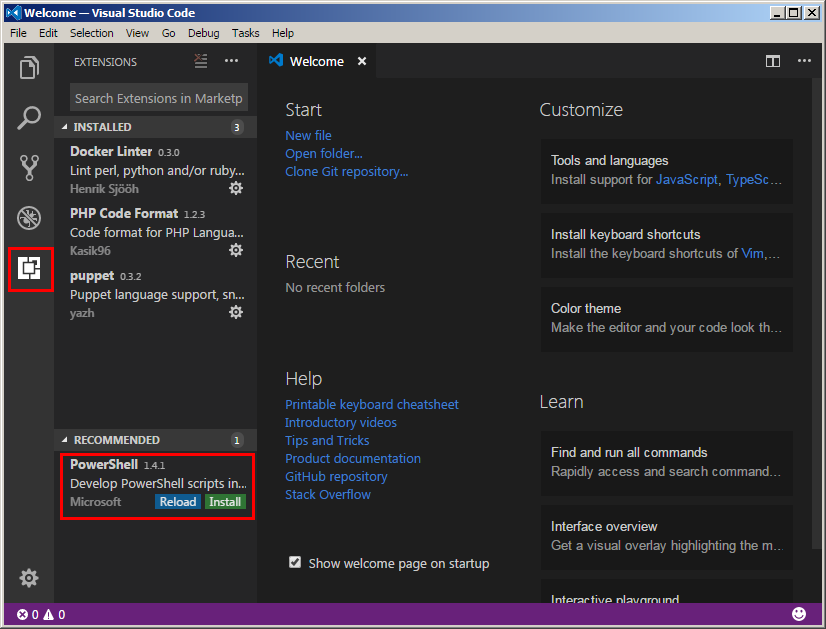Click the Split Editor icon
This screenshot has width=826, height=629.
click(x=772, y=61)
